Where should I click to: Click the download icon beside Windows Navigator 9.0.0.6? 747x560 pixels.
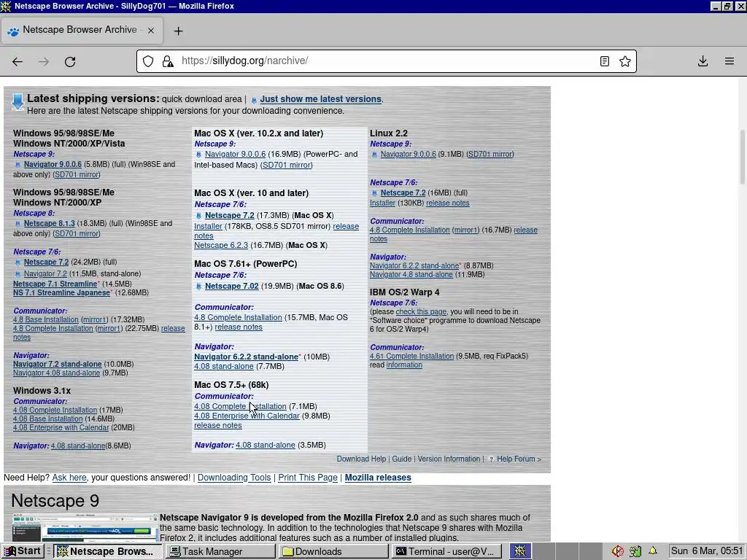tap(18, 165)
